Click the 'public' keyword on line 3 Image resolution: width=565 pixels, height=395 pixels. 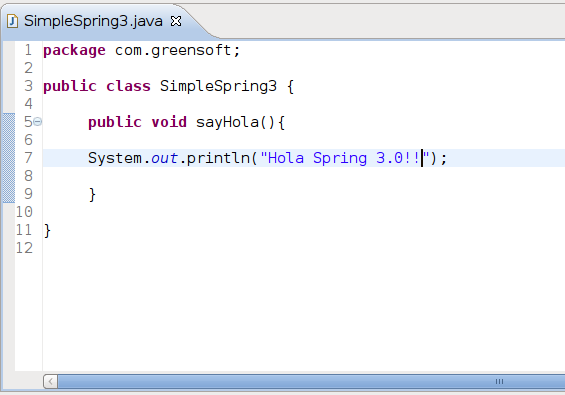(70, 86)
